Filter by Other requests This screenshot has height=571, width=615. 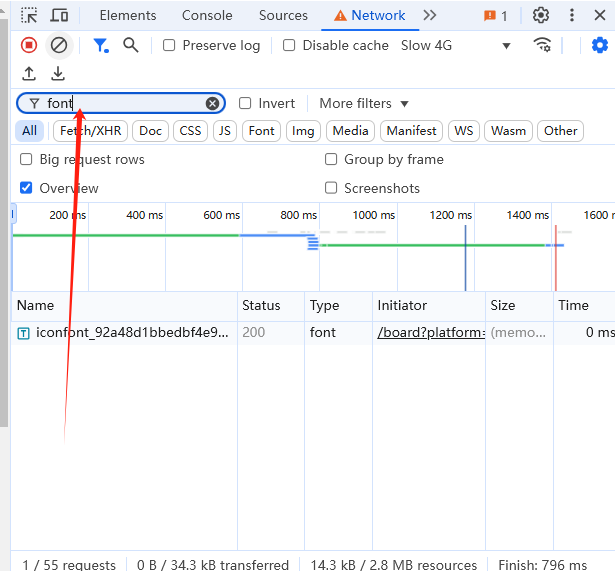(x=560, y=131)
